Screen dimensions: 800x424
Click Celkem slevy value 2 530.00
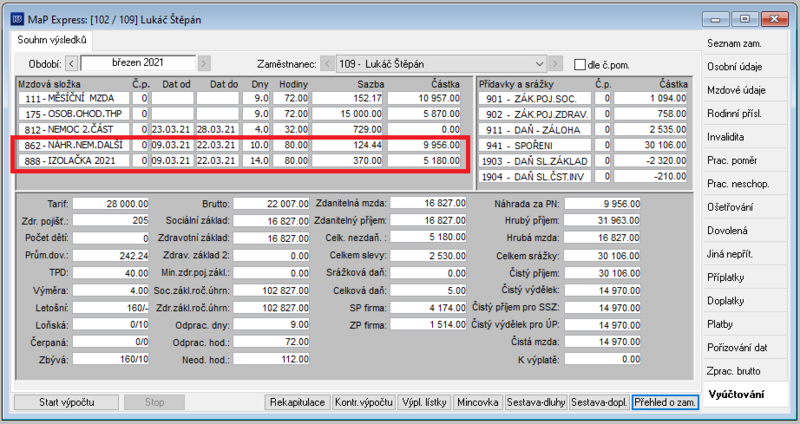tap(428, 256)
